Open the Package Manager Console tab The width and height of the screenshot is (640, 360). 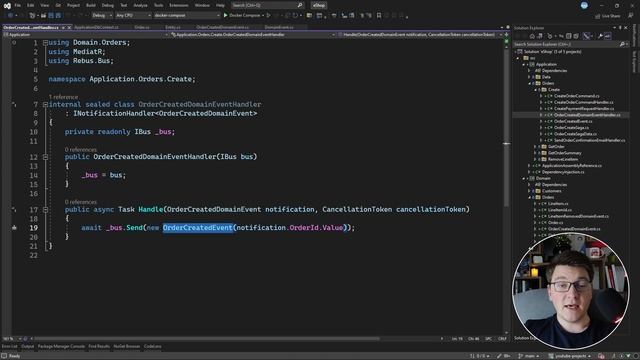pos(61,347)
